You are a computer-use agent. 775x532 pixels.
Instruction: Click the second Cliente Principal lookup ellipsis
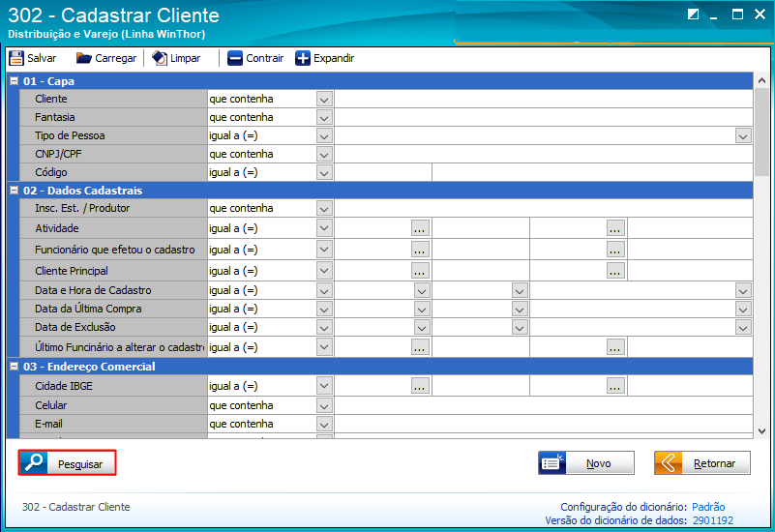point(616,271)
